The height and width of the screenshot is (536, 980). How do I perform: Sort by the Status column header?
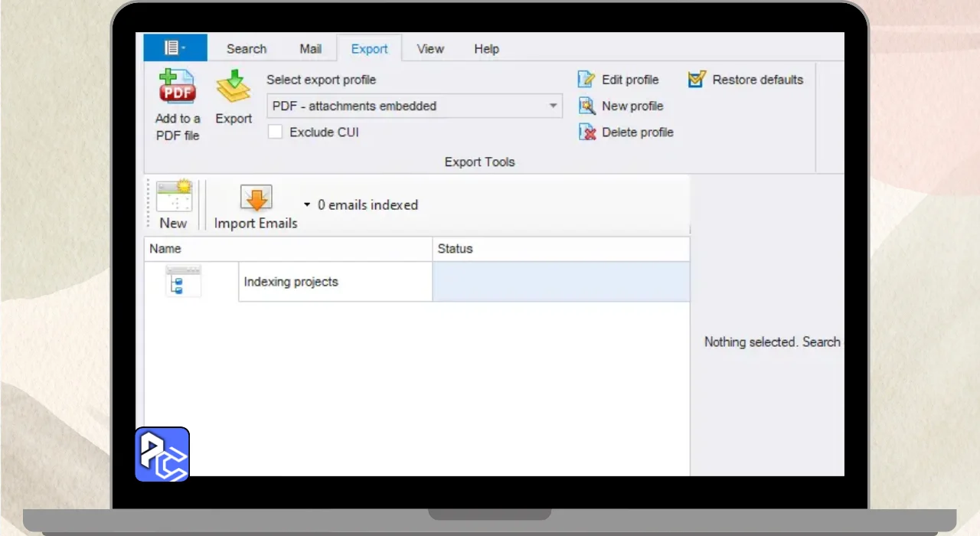(561, 249)
